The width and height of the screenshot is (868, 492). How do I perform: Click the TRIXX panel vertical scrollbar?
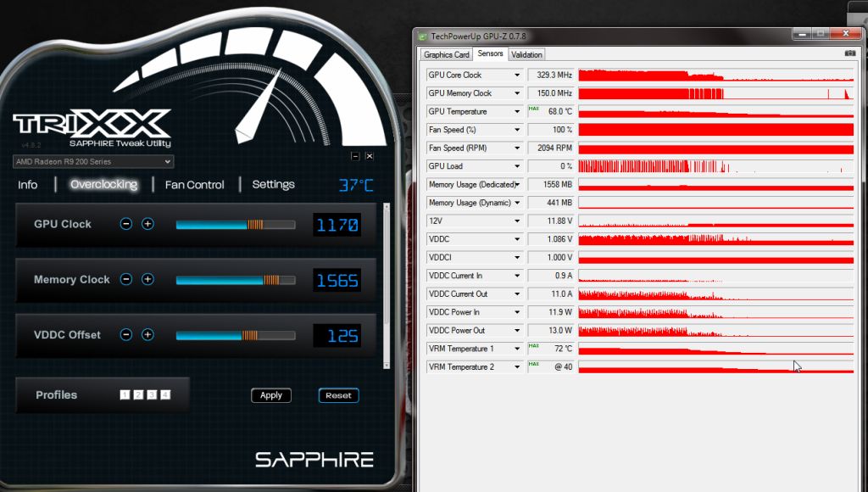pyautogui.click(x=387, y=286)
